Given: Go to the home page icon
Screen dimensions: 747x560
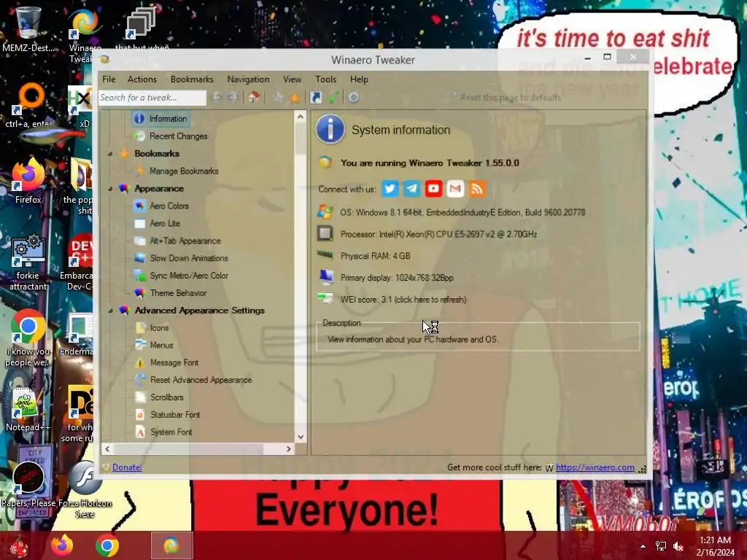Looking at the screenshot, I should coord(254,98).
